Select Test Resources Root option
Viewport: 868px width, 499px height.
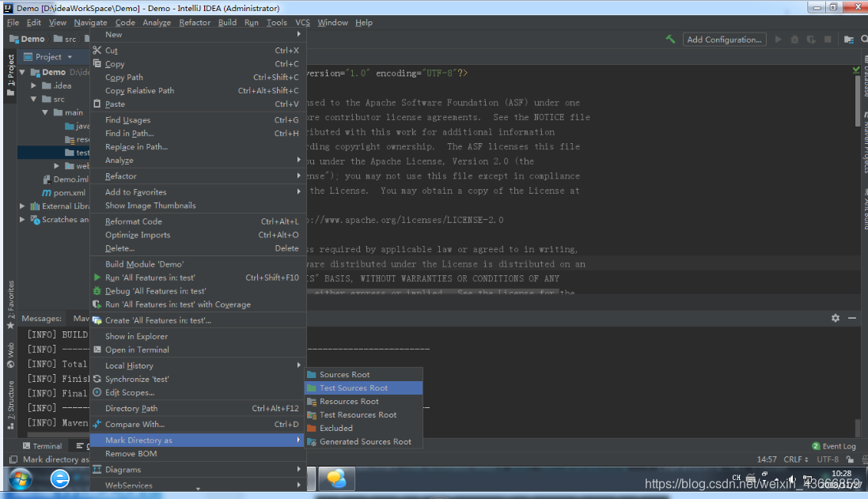(x=364, y=415)
